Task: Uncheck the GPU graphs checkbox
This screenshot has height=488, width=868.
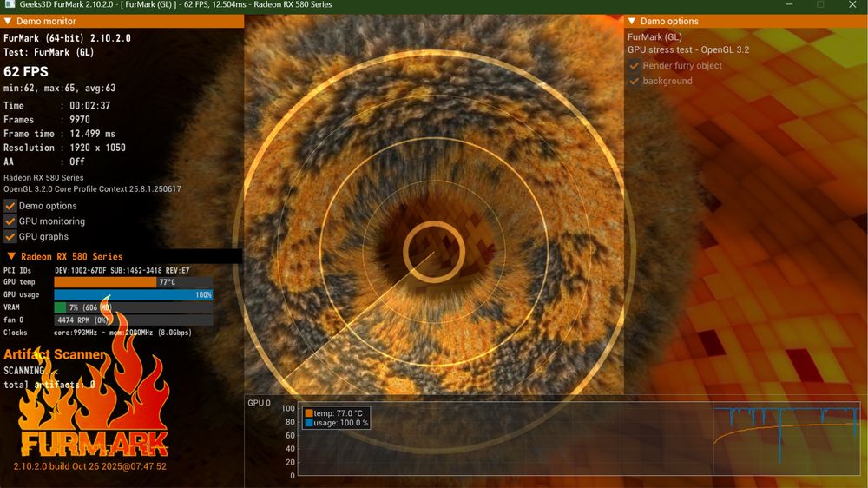Action: point(10,236)
